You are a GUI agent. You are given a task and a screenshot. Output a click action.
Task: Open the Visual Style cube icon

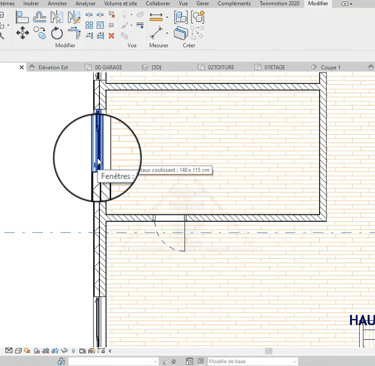point(18,351)
